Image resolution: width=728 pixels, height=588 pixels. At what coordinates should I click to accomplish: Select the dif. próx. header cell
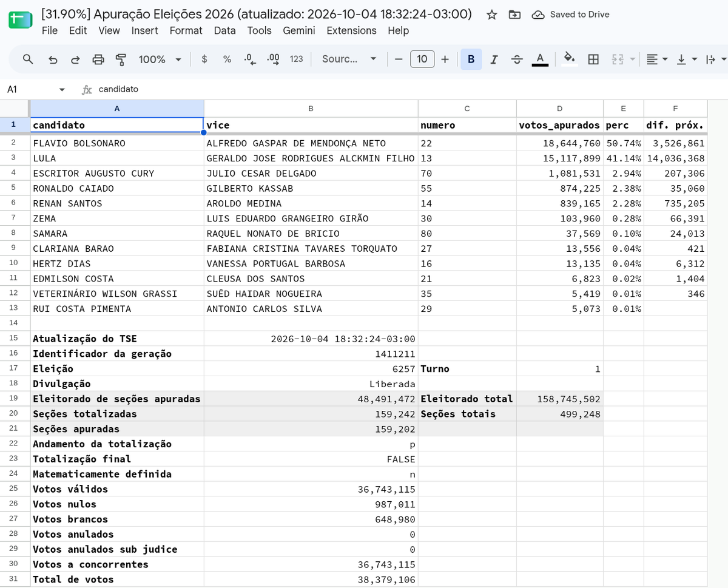675,125
